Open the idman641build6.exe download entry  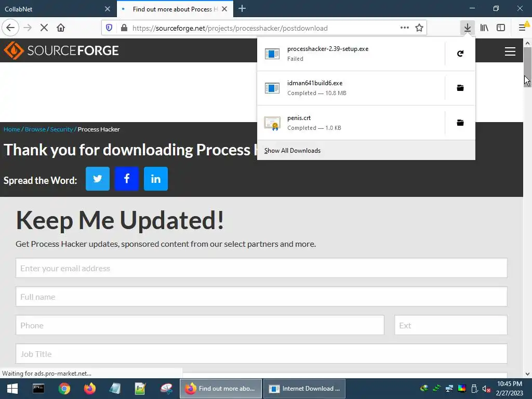(x=351, y=88)
